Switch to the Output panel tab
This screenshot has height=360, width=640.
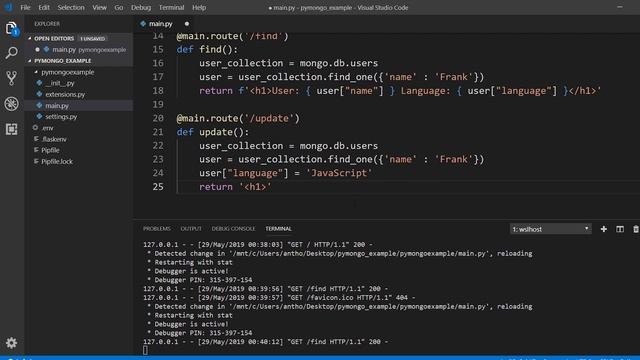click(191, 229)
